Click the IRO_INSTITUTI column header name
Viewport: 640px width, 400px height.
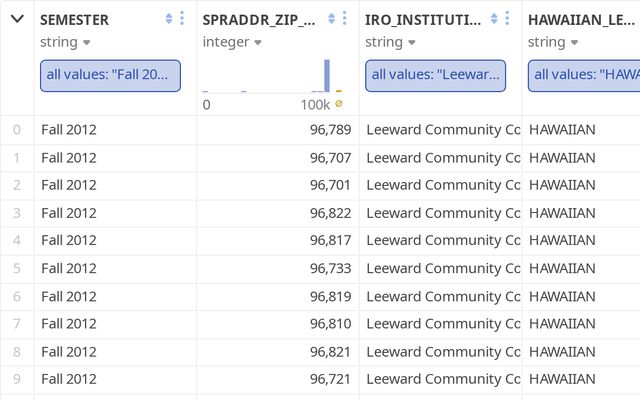pos(423,20)
